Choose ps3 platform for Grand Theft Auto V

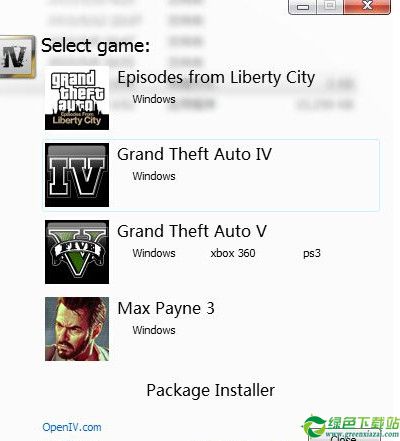[x=312, y=253]
